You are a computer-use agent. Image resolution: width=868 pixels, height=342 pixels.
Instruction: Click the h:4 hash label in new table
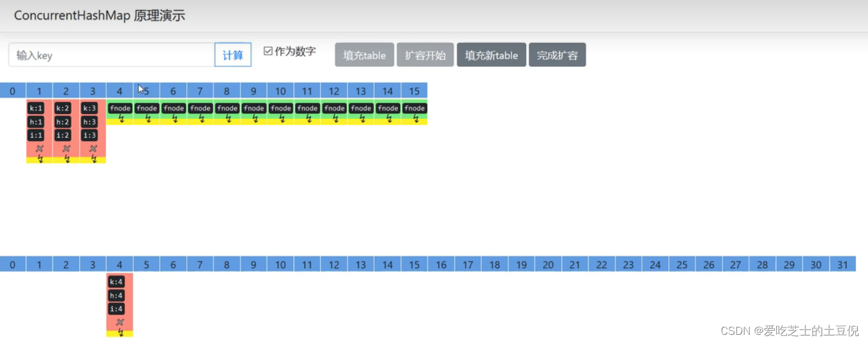coord(117,295)
